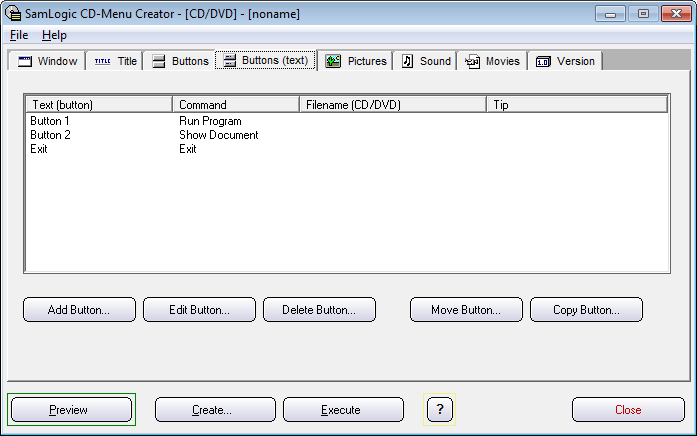
Task: Click the Movies tab film icon
Action: [473, 61]
